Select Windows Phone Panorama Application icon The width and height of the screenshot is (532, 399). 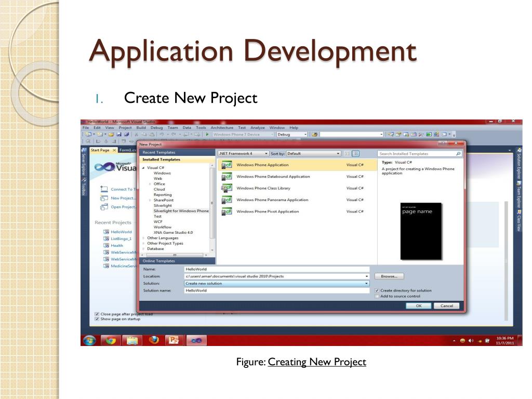pos(227,200)
